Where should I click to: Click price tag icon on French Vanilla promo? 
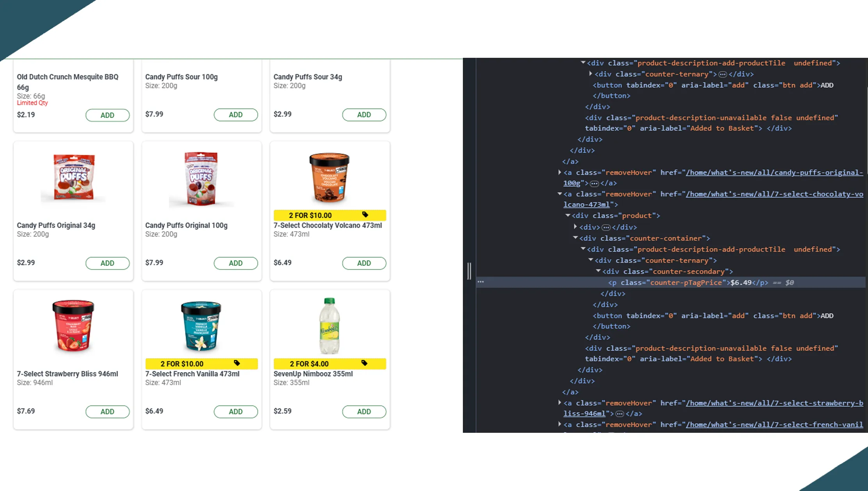tap(237, 363)
